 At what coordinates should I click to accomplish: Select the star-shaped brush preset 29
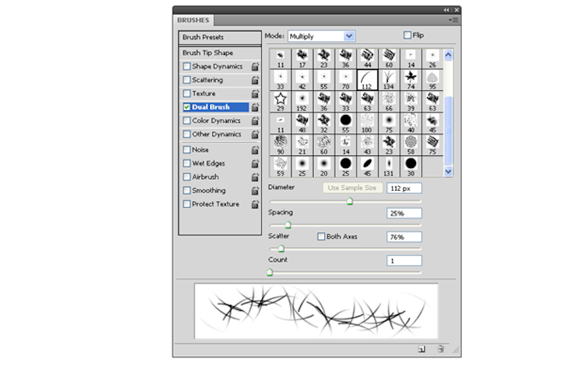click(x=280, y=99)
